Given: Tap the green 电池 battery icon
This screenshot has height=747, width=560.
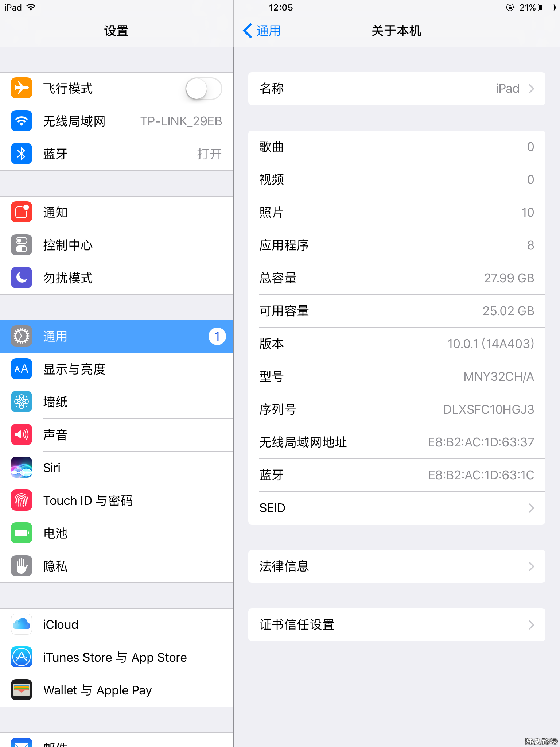Looking at the screenshot, I should (x=22, y=533).
